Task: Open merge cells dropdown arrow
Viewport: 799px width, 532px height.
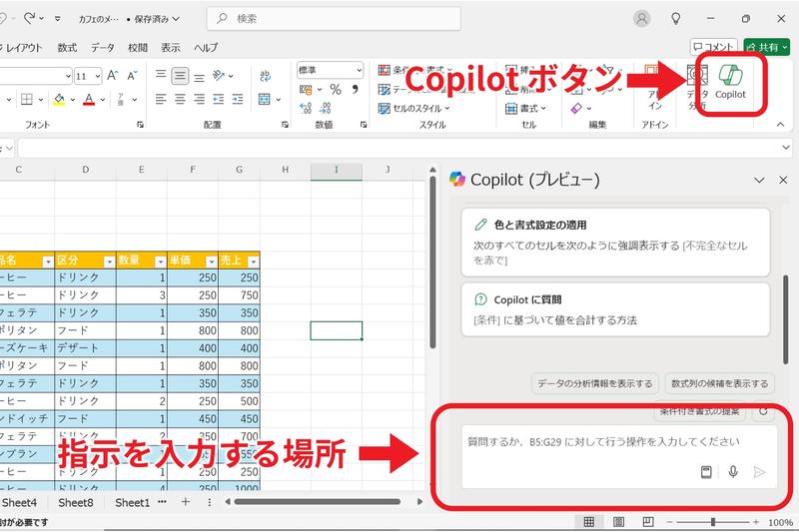Action: [x=279, y=100]
